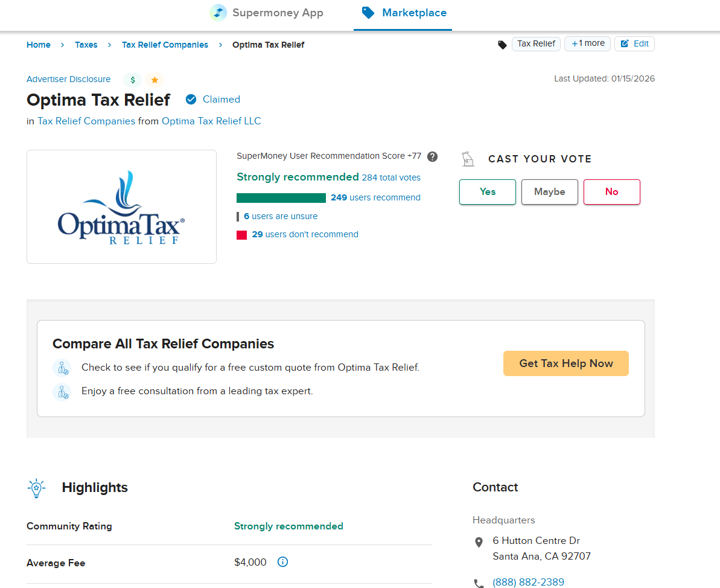Vote Yes for Optima Tax Relief
The image size is (720, 588).
tap(487, 192)
